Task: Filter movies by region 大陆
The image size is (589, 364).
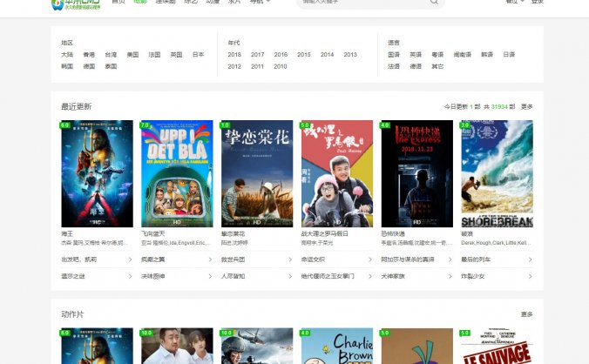Action: tap(67, 54)
